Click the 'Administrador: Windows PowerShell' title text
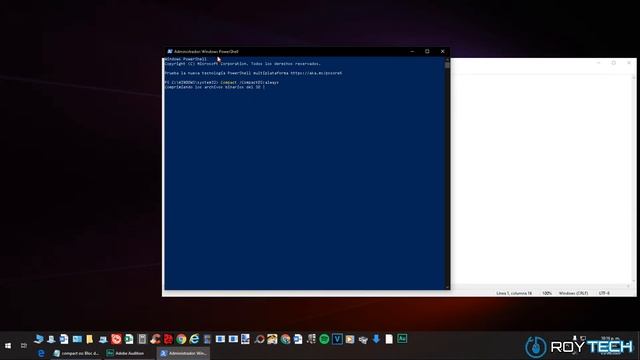 [206, 51]
